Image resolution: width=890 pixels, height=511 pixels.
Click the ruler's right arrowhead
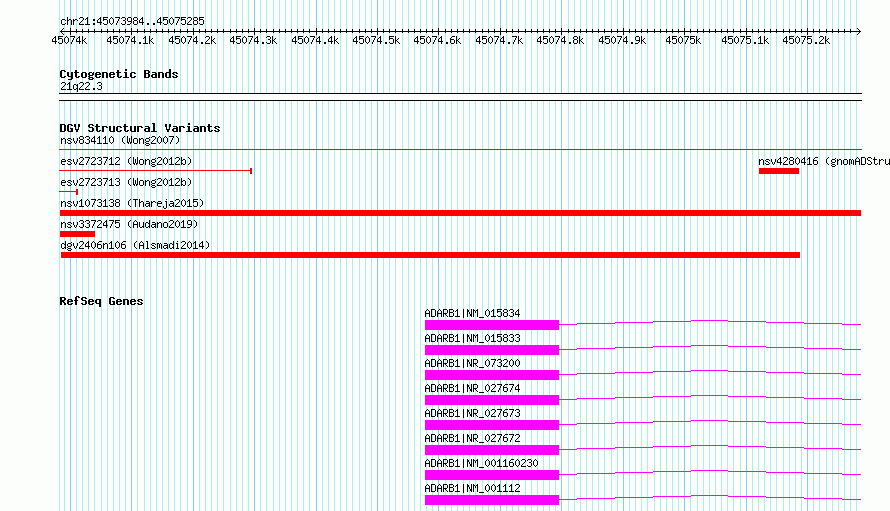859,32
